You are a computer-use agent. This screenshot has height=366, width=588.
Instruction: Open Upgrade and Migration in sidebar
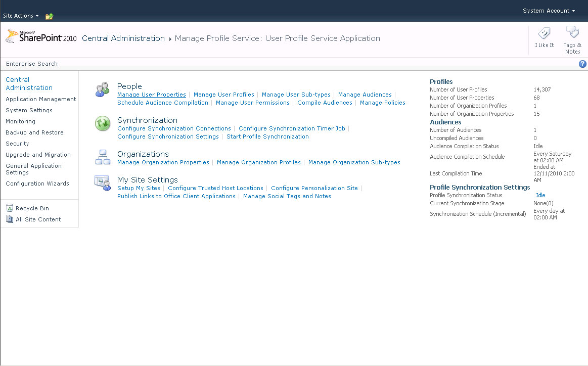click(x=38, y=155)
